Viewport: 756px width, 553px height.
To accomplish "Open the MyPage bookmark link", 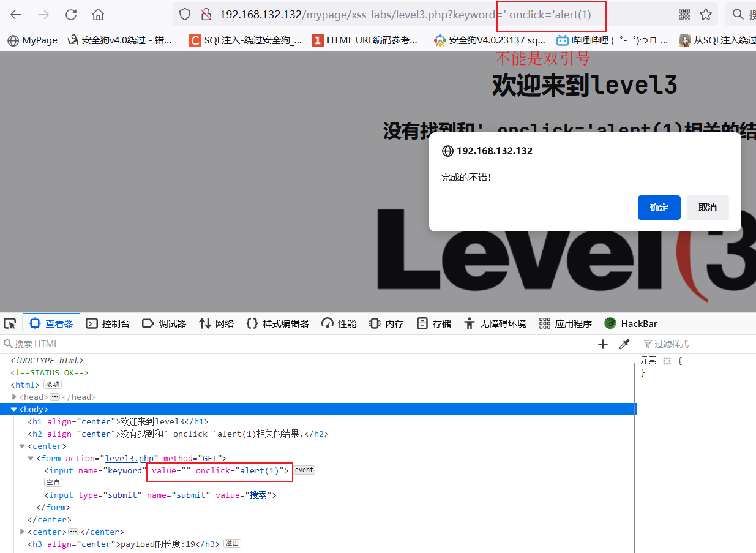I will tap(32, 40).
